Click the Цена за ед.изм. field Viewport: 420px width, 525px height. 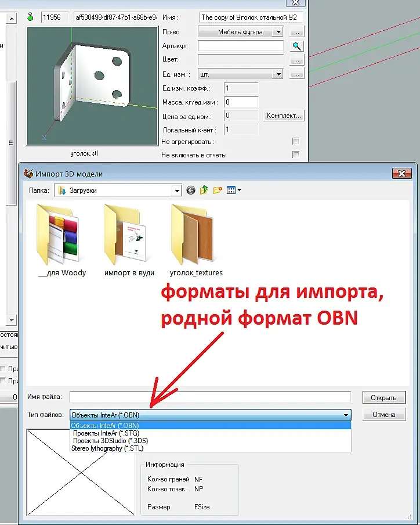(x=241, y=116)
